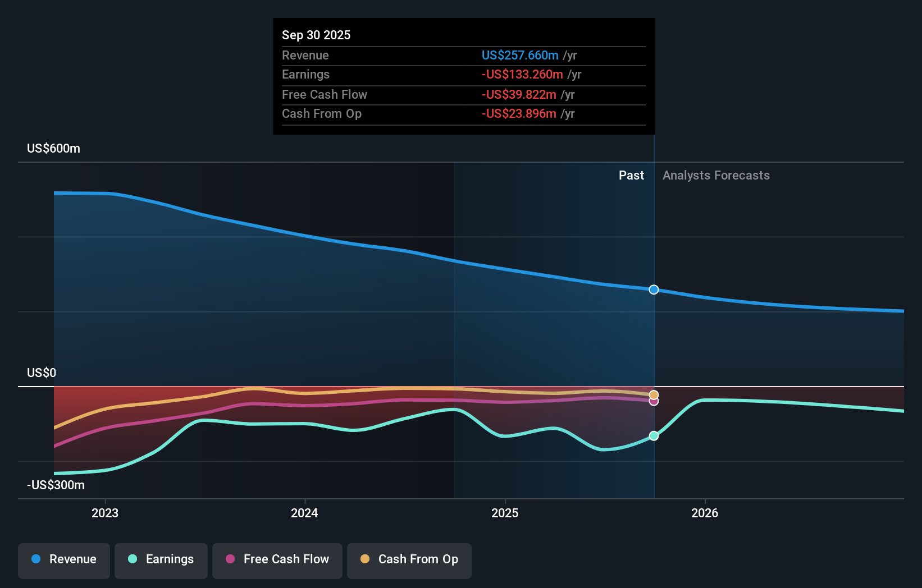Image resolution: width=922 pixels, height=588 pixels.
Task: Click the orange Cash From Op marker on the chart
Action: click(x=653, y=394)
